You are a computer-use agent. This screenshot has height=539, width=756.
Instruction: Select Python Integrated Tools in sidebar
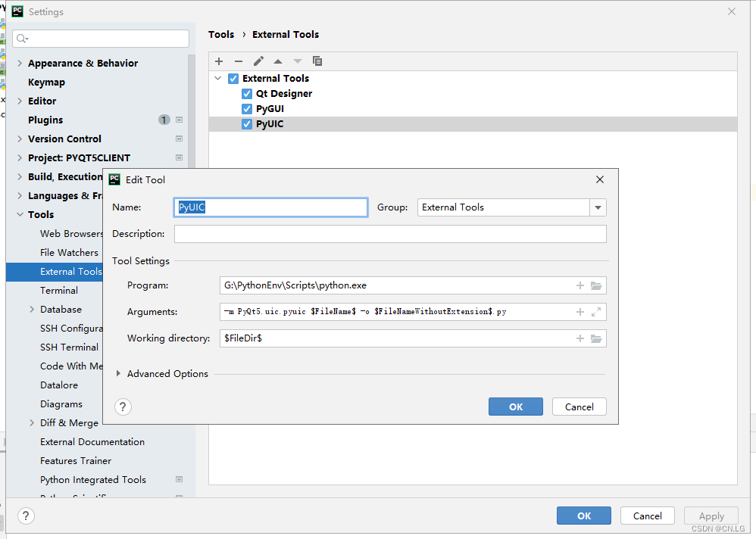pyautogui.click(x=92, y=479)
